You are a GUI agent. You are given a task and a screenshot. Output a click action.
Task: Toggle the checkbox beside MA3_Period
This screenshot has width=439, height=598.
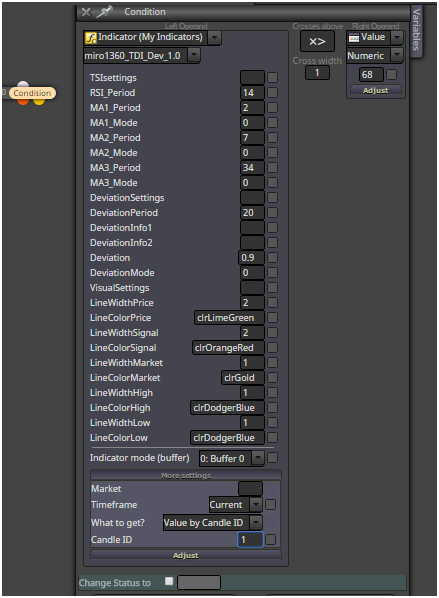pos(272,167)
